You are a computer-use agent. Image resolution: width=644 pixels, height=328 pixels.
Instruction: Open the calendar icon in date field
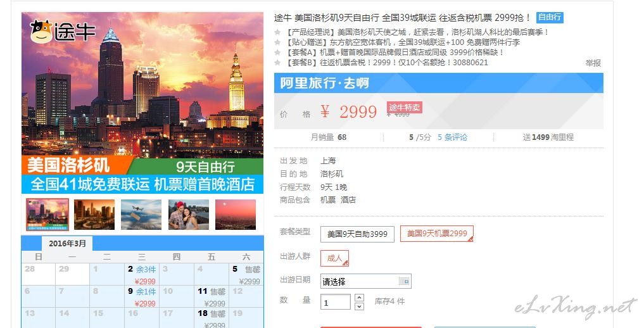(405, 282)
